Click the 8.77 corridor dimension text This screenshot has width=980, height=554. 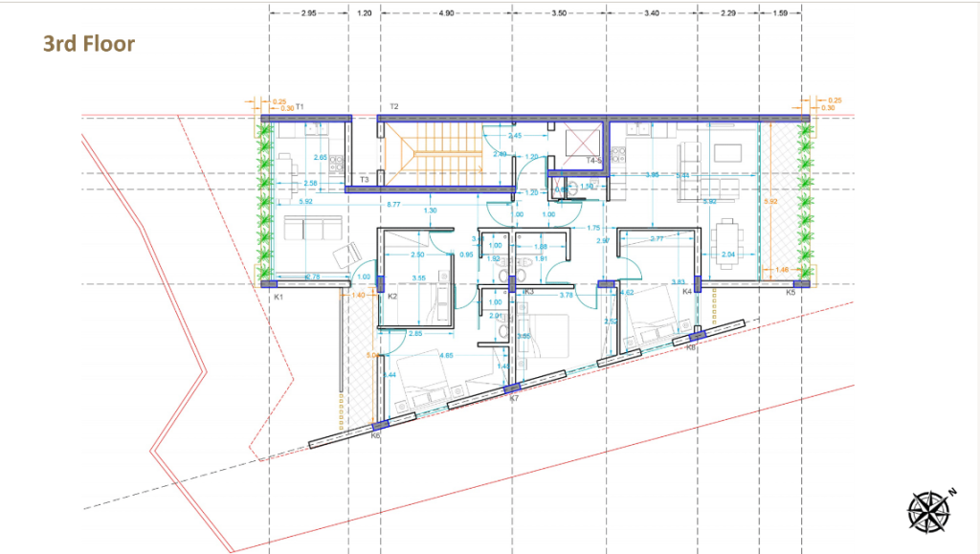pos(393,204)
